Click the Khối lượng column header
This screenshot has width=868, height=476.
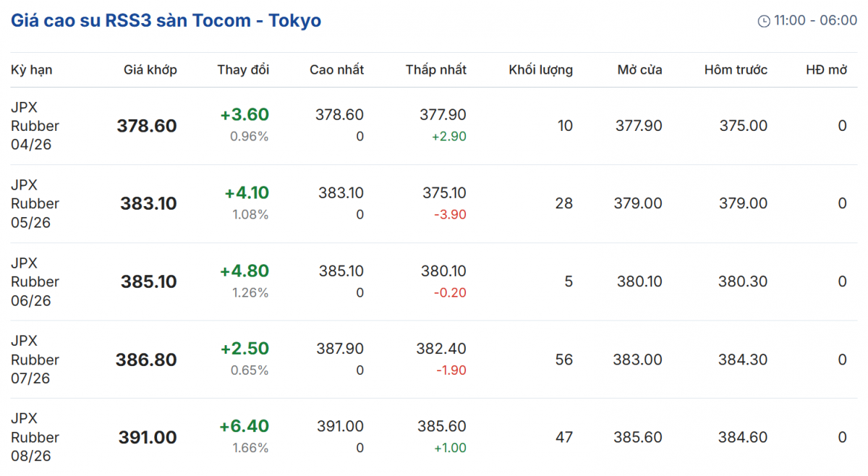pos(540,70)
